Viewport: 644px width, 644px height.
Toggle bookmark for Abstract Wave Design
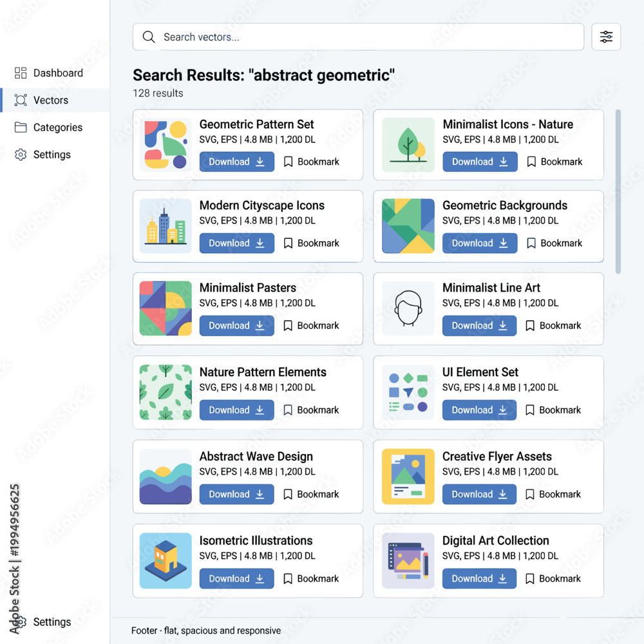pos(311,494)
